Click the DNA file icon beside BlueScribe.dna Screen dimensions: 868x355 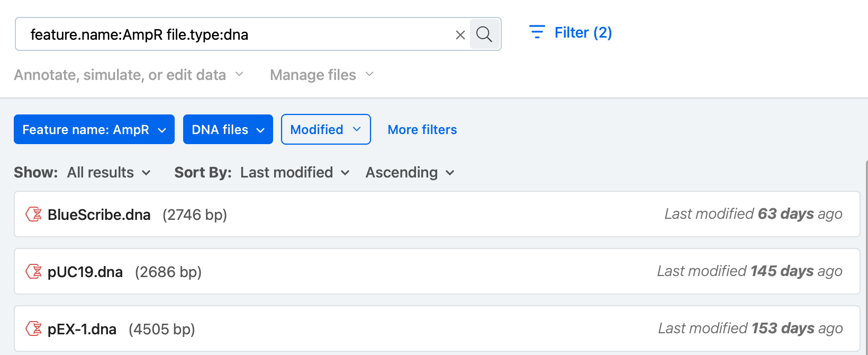34,214
